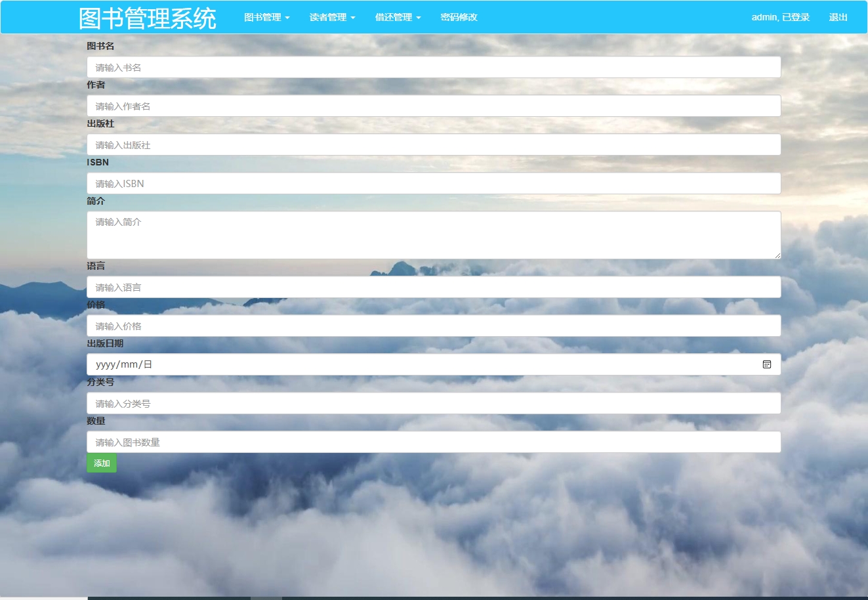Click the 请输入图书数量 quantity field
Viewport: 868px width, 600px height.
point(433,442)
